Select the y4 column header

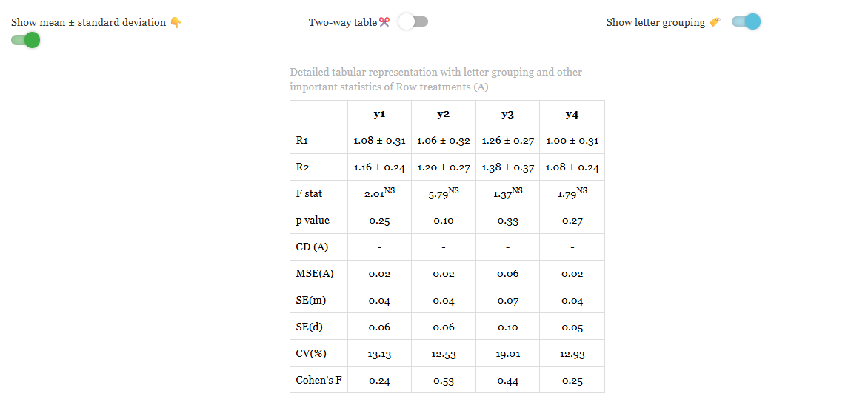(x=572, y=114)
